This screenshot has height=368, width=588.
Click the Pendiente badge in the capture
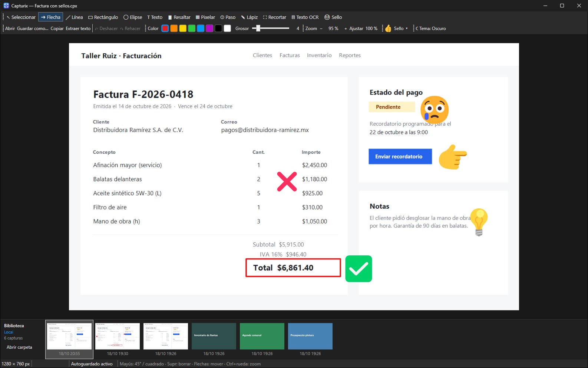(392, 107)
